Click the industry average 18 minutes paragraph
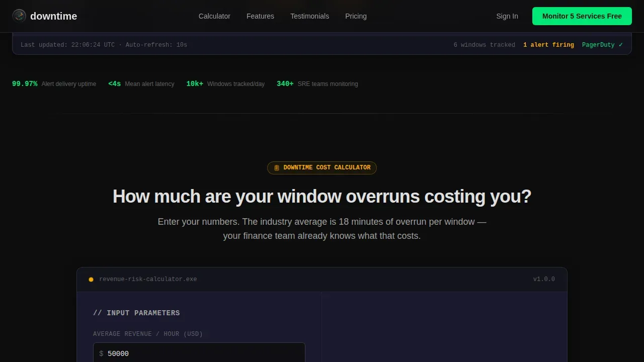Screen dimensions: 644x362 (x=322, y=229)
